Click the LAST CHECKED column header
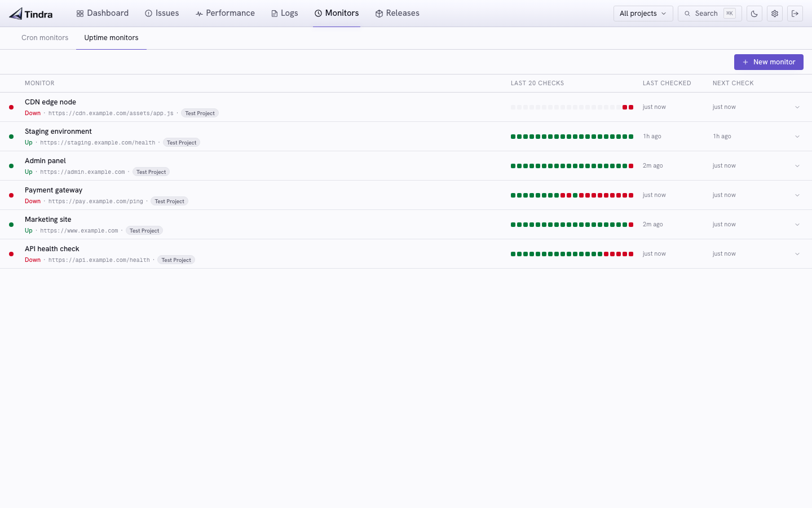 click(667, 83)
